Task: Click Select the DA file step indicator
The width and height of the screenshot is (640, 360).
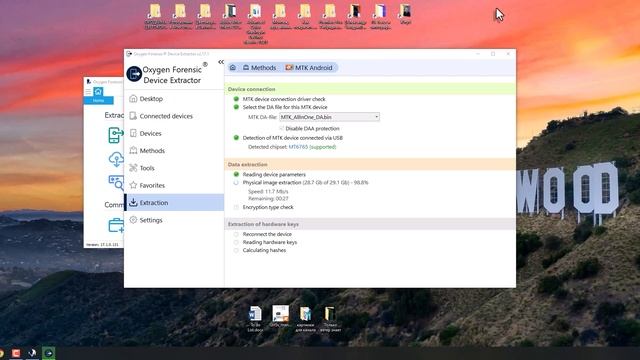Action: click(236, 107)
